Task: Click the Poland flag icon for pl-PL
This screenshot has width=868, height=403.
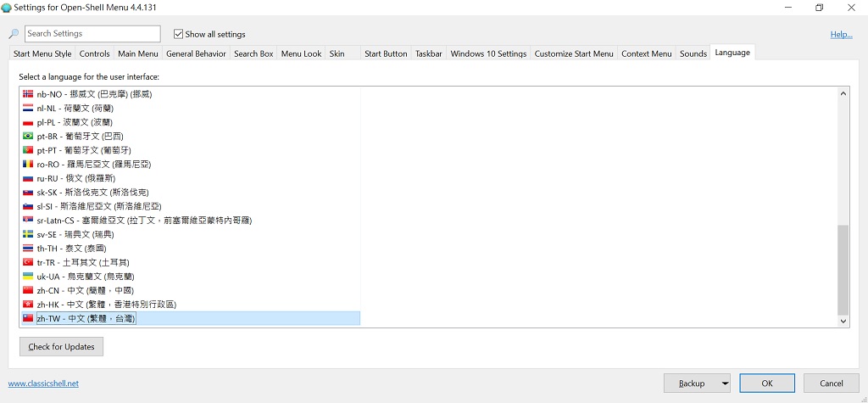Action: click(x=28, y=122)
